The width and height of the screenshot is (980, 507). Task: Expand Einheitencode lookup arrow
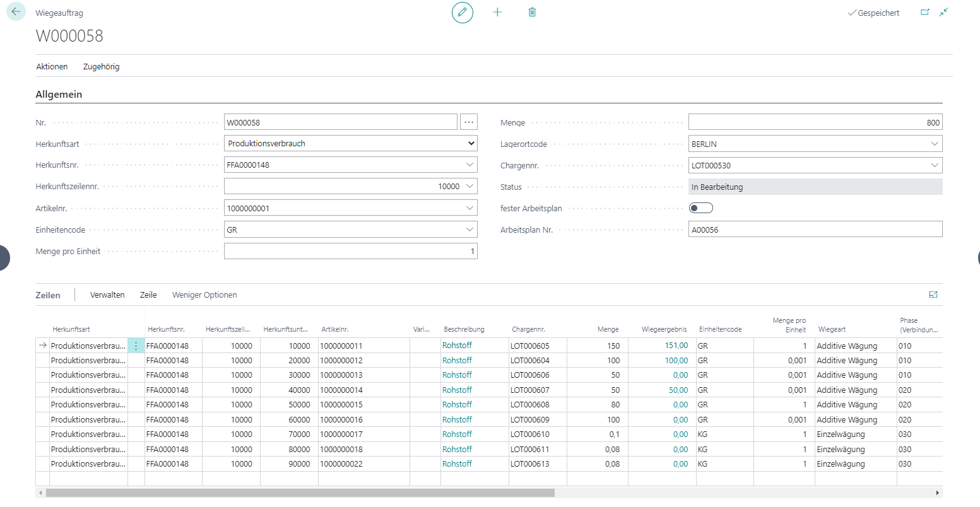469,230
